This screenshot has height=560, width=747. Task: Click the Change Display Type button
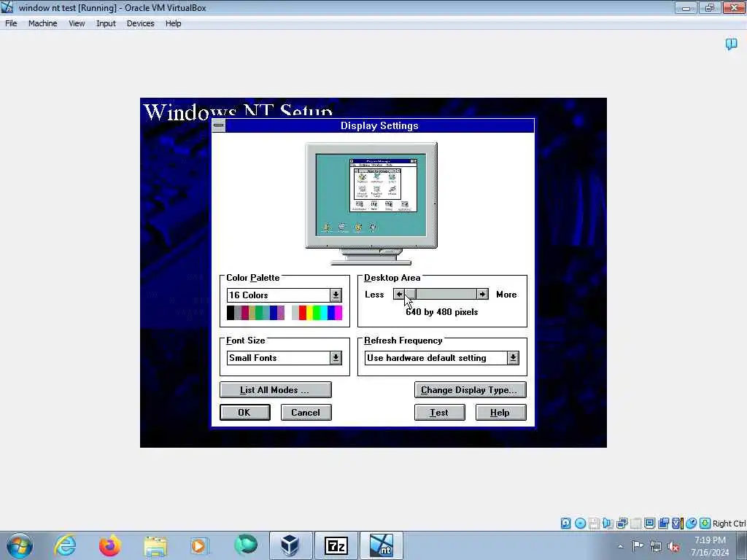(471, 389)
